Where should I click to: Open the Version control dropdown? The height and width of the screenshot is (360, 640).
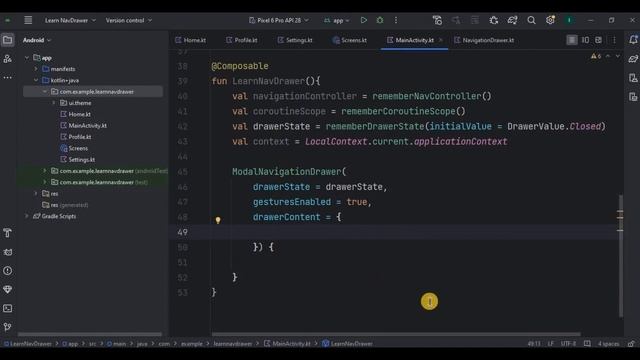point(129,20)
